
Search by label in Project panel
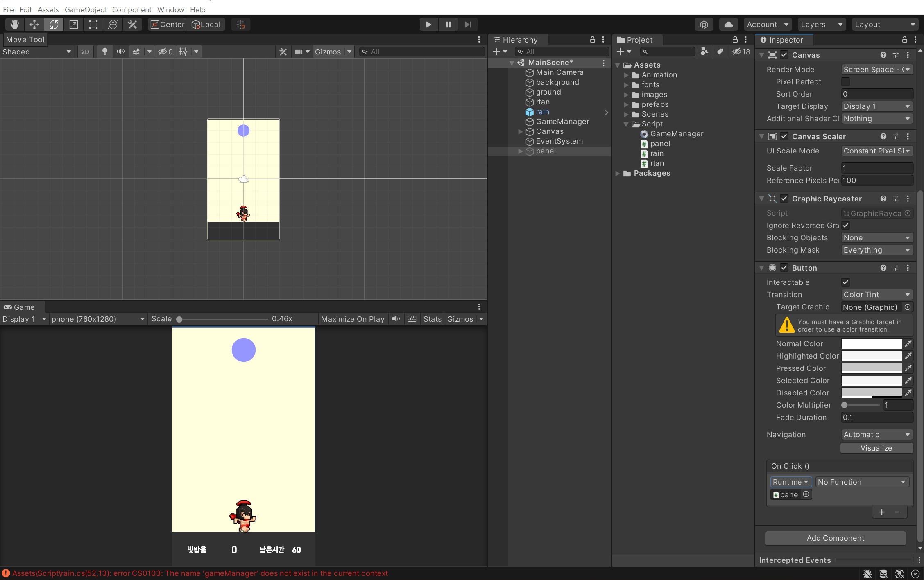click(720, 52)
